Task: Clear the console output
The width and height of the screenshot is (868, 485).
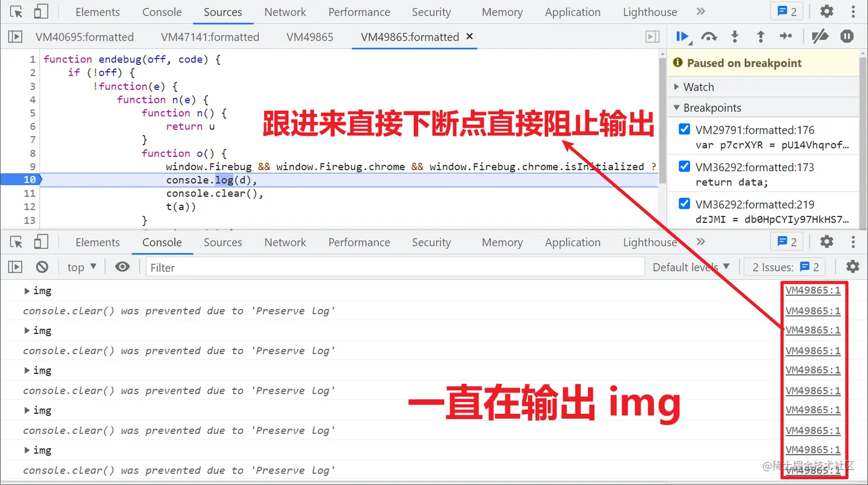Action: click(x=42, y=267)
